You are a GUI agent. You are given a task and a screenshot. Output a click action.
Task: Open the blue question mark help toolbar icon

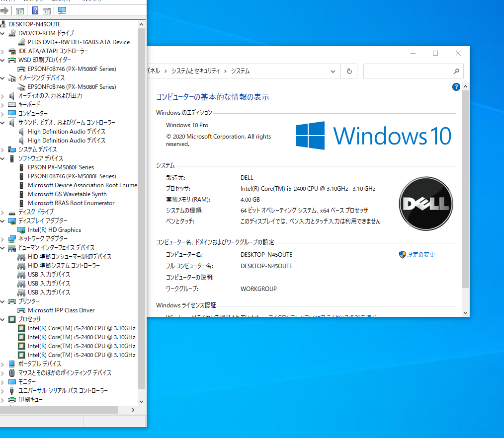(x=35, y=10)
